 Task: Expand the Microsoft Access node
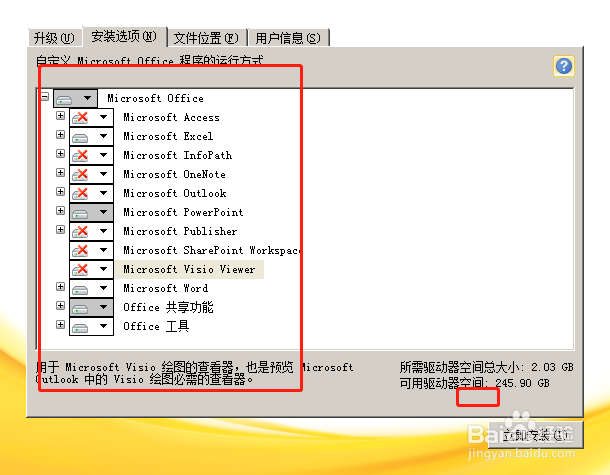(60, 116)
